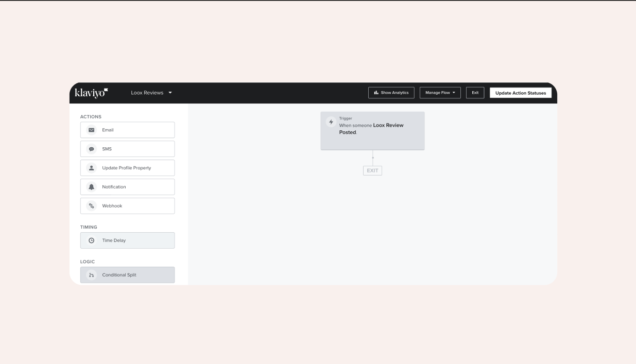Select the Notification action block
The image size is (636, 364).
point(128,187)
